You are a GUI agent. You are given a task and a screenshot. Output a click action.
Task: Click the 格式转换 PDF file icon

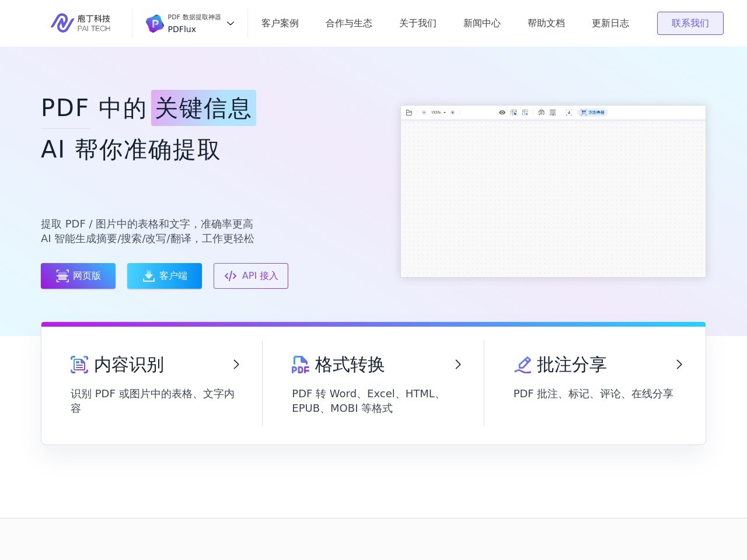pyautogui.click(x=301, y=365)
